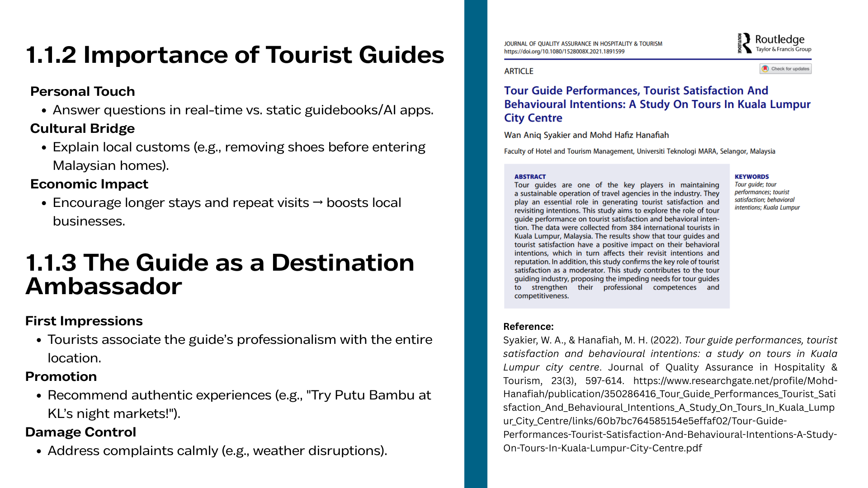The width and height of the screenshot is (868, 488).
Task: Click the Routledge logo icon
Action: [x=745, y=43]
